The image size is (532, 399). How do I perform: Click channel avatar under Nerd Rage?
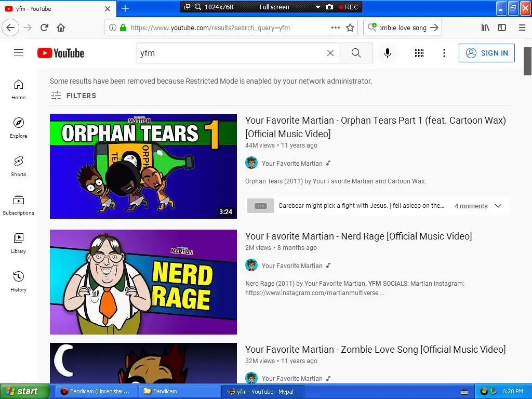tap(251, 265)
